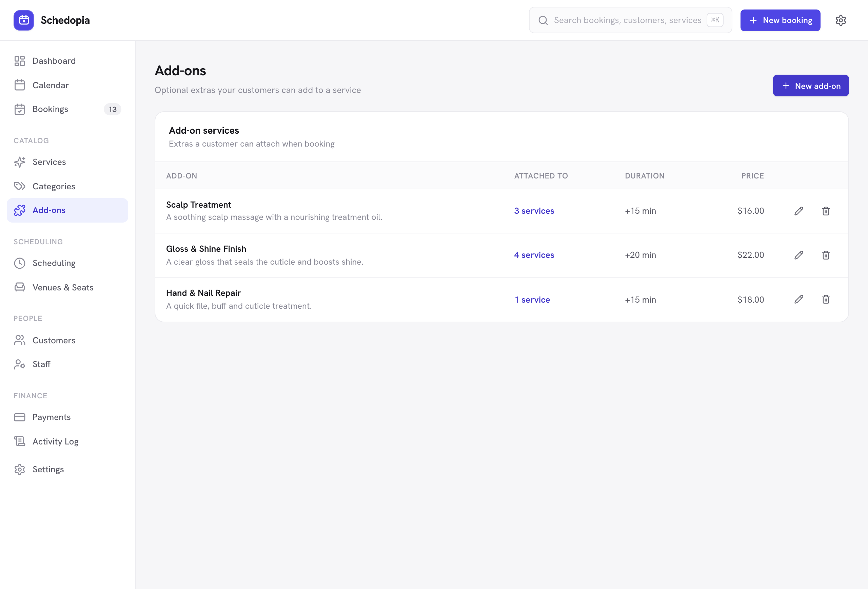
Task: Open the 1 service link for Hand & Nail Repair
Action: tap(532, 299)
